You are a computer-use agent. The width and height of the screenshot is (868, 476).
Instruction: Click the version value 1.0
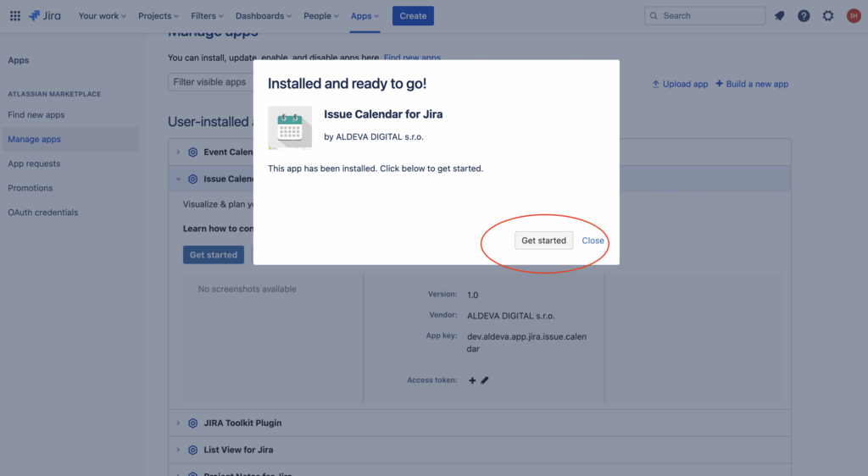tap(472, 296)
